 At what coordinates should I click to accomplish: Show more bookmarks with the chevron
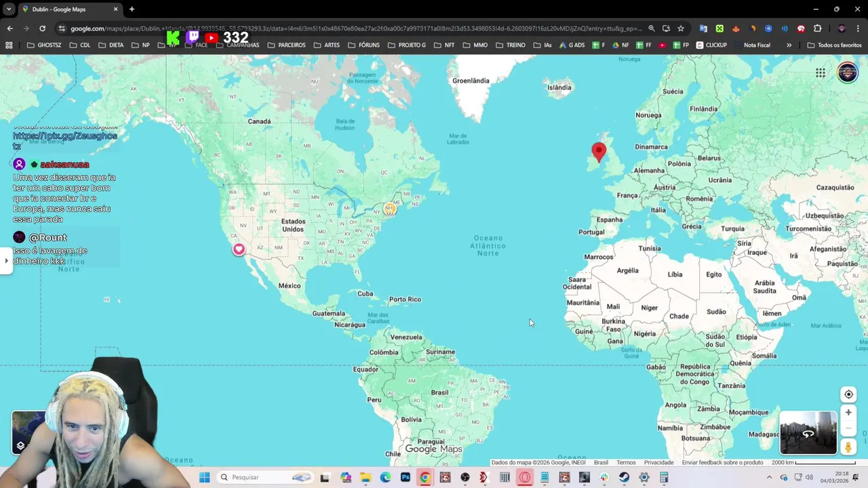[789, 45]
